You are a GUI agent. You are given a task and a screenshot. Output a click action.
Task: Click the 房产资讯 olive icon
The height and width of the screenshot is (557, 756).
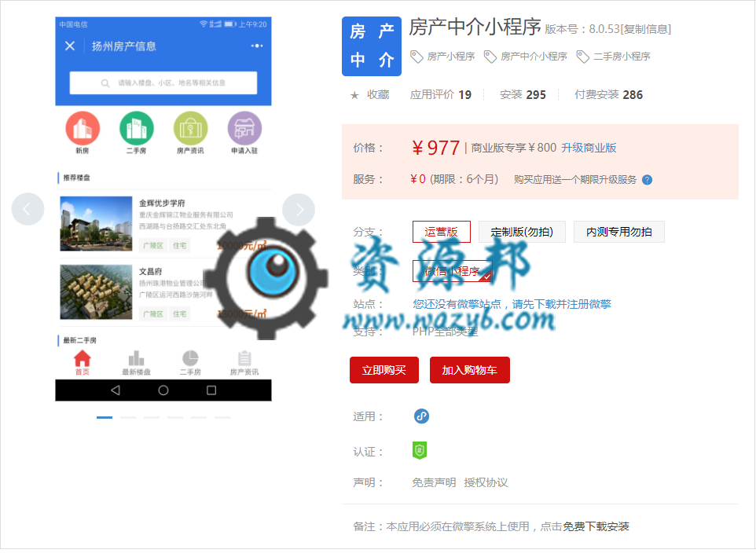(x=190, y=128)
